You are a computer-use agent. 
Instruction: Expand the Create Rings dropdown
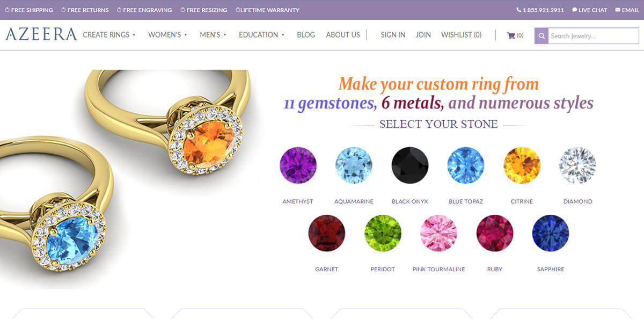[109, 35]
